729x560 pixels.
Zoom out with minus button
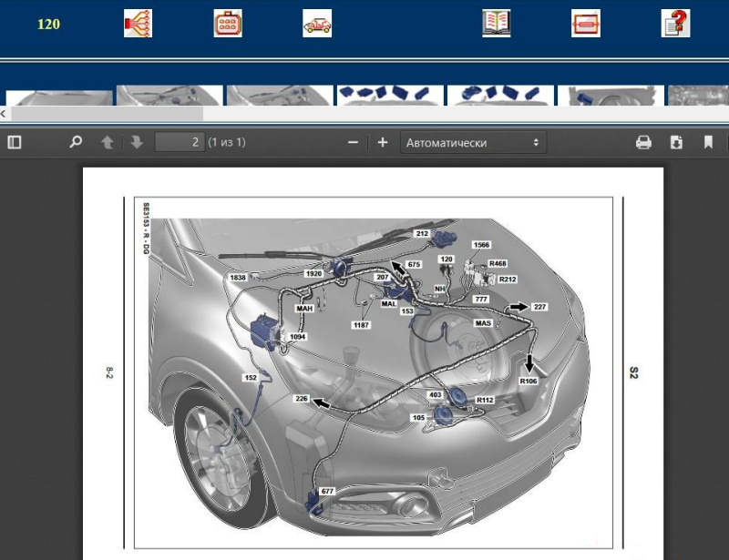[x=353, y=142]
